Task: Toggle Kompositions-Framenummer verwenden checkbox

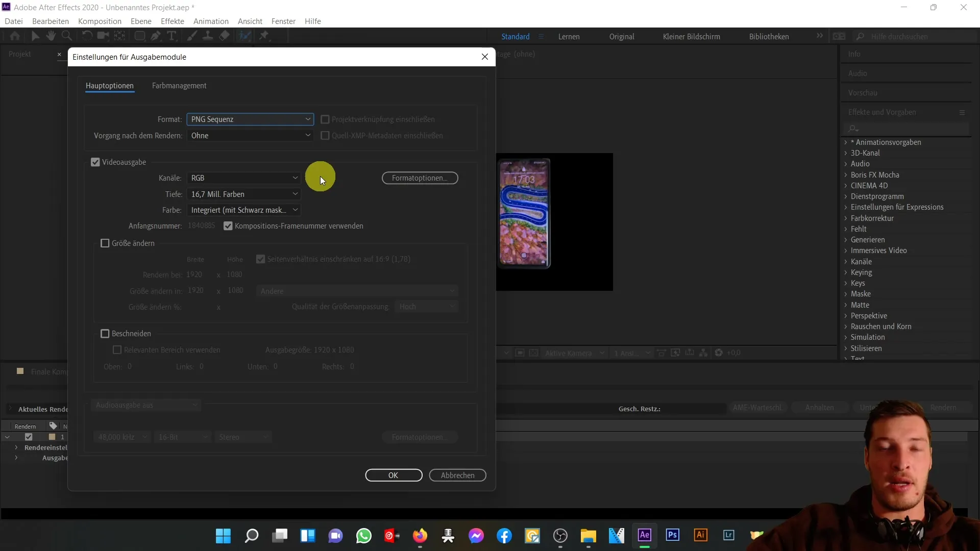Action: tap(228, 226)
